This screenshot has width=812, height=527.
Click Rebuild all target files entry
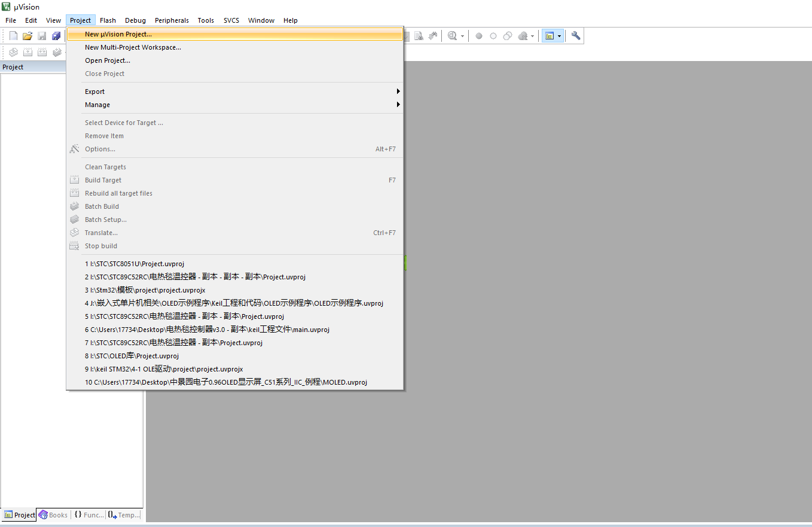tap(235, 193)
